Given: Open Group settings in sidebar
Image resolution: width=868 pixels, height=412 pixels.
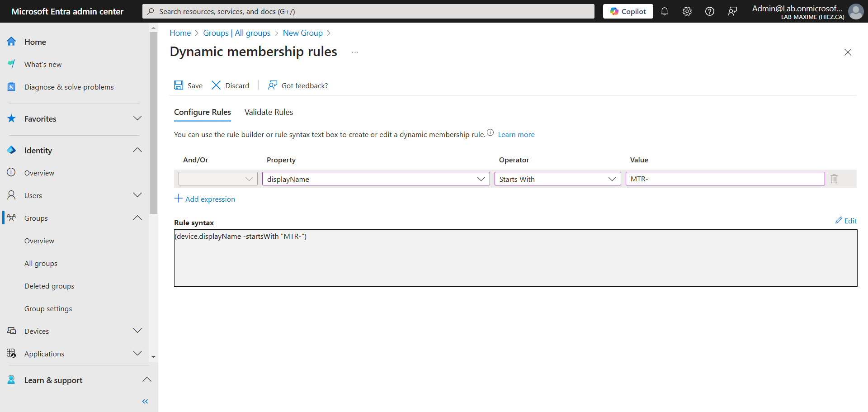Looking at the screenshot, I should pyautogui.click(x=48, y=308).
